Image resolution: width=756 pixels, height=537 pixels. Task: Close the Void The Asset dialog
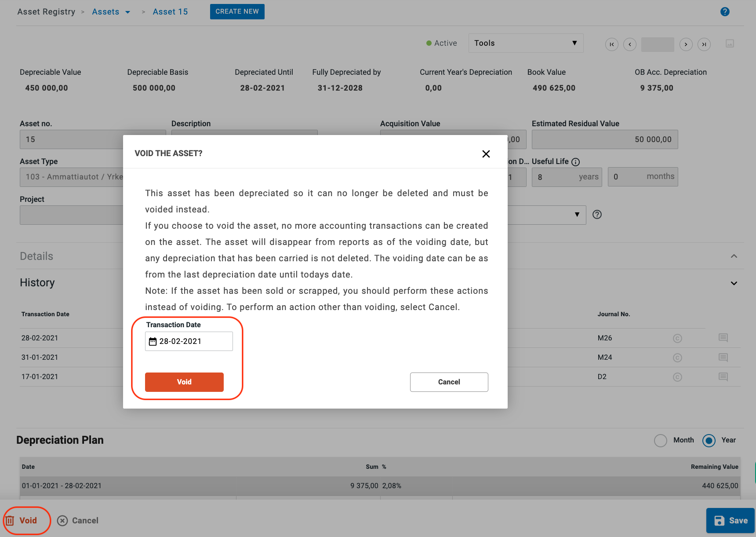click(x=486, y=154)
